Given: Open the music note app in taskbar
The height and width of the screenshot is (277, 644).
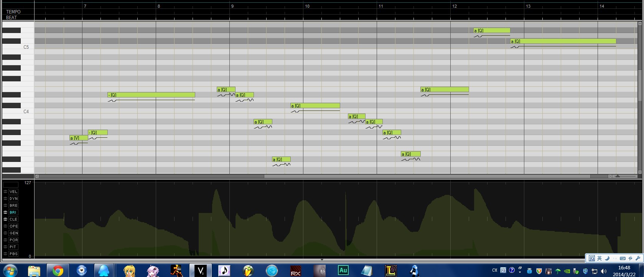Looking at the screenshot, I should pyautogui.click(x=224, y=271).
